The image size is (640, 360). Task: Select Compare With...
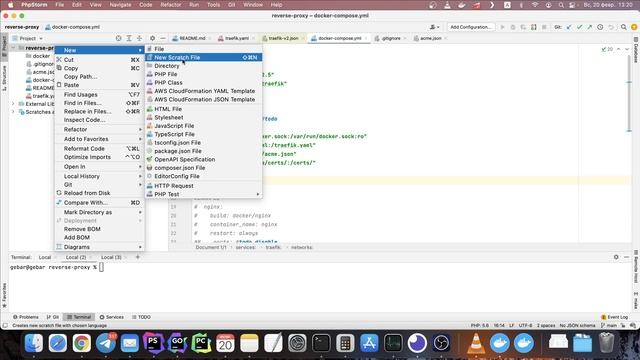[100, 202]
